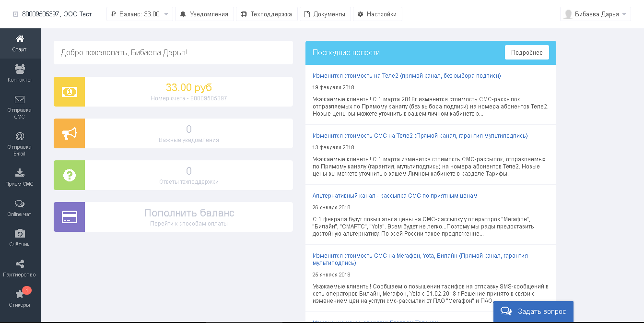This screenshot has width=644, height=323.
Task: Open the Теле2 news link dated 19 февраля
Action: tap(407, 75)
